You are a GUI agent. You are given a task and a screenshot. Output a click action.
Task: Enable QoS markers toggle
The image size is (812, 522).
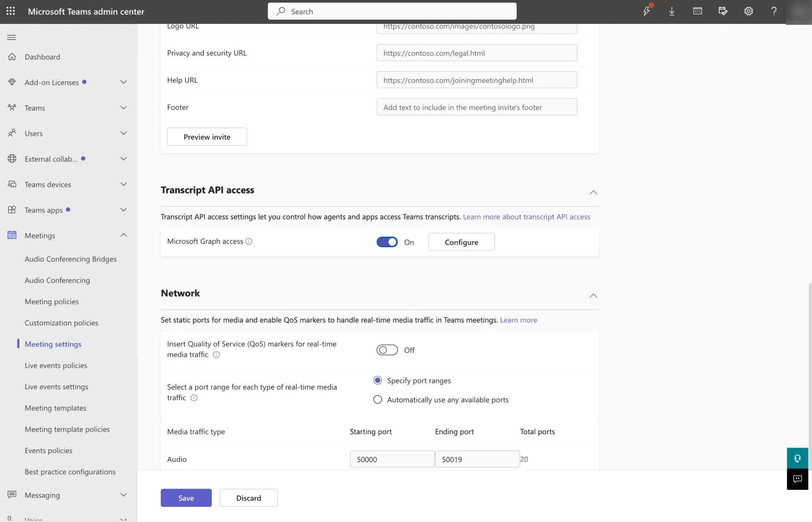click(x=387, y=350)
